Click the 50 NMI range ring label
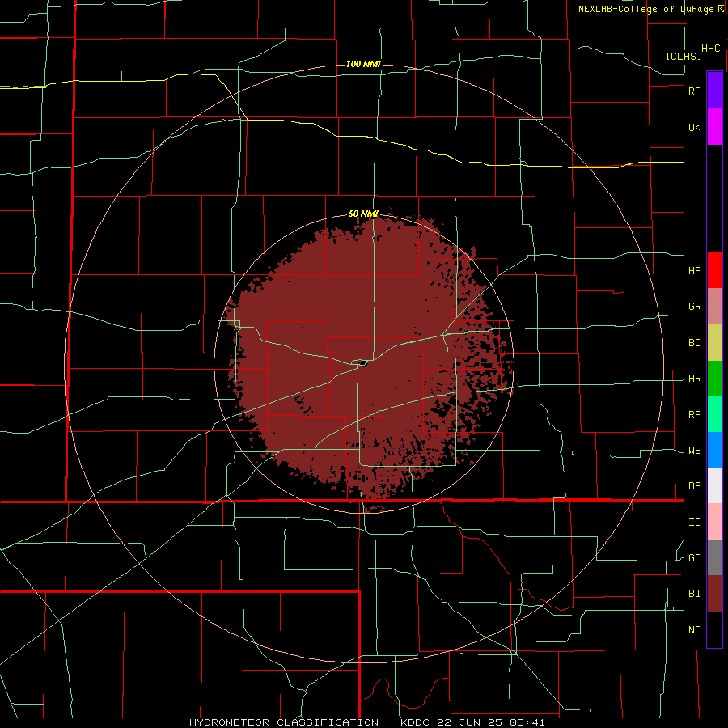728x728 pixels. [363, 214]
